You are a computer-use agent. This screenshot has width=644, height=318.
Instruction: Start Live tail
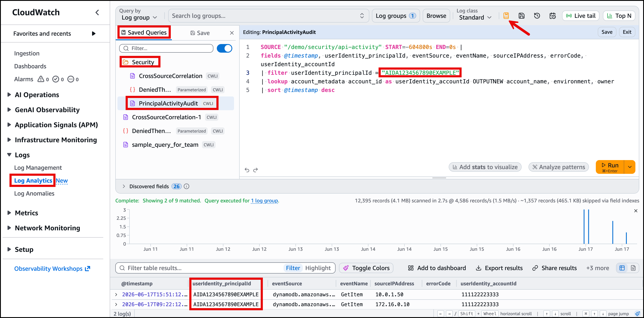581,16
